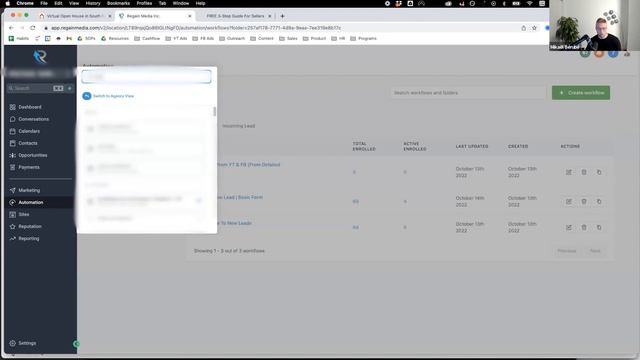Collapse the sidebar with the green arrow
640x360 pixels.
tap(76, 344)
